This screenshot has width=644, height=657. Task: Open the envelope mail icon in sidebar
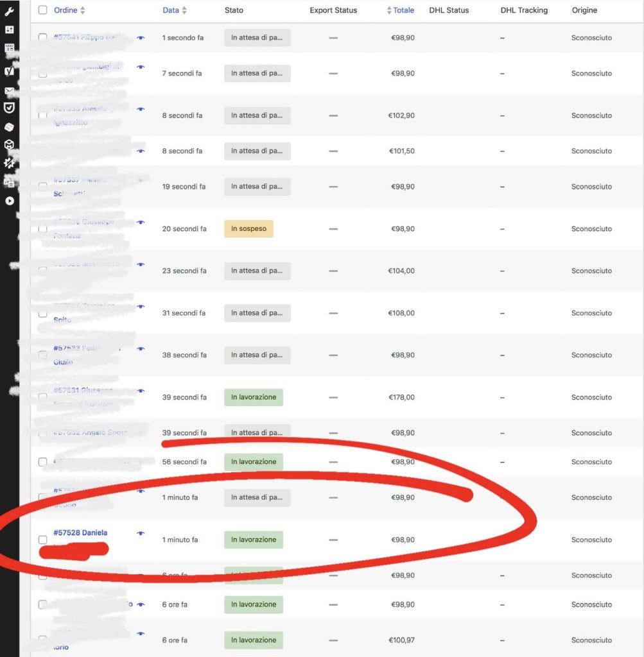9,91
